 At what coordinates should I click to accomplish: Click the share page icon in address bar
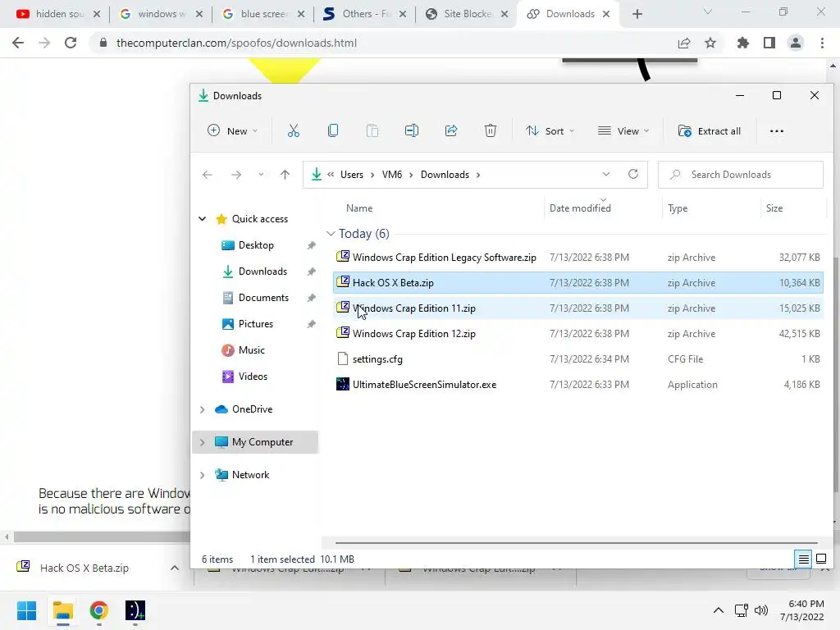pyautogui.click(x=684, y=43)
